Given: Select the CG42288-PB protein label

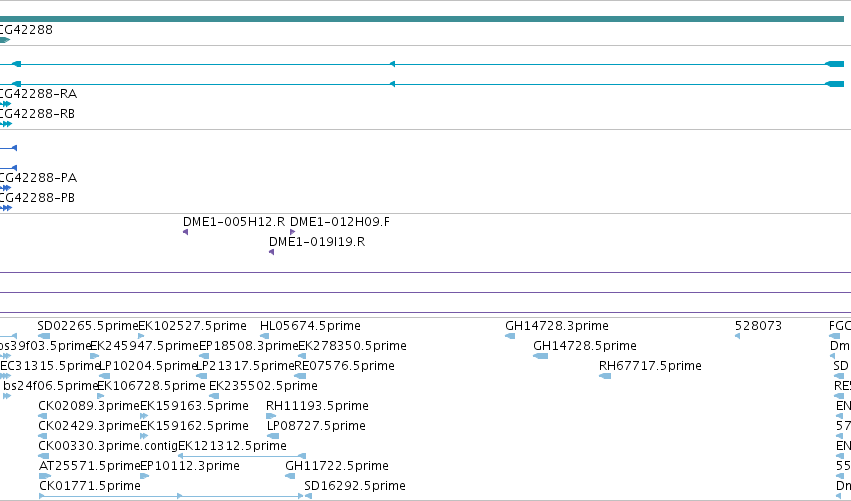Looking at the screenshot, I should click(37, 198).
